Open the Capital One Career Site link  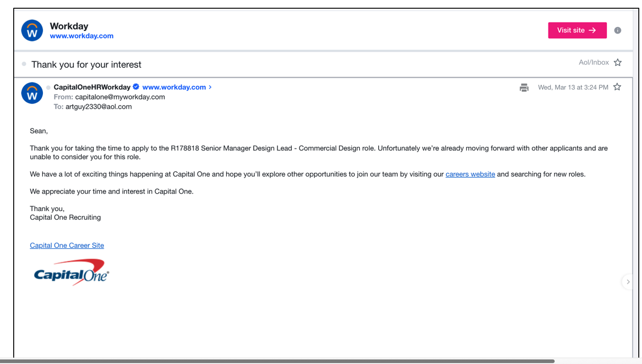pos(67,245)
